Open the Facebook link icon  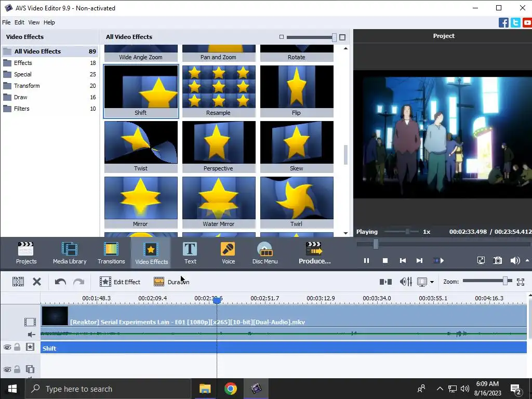(503, 22)
